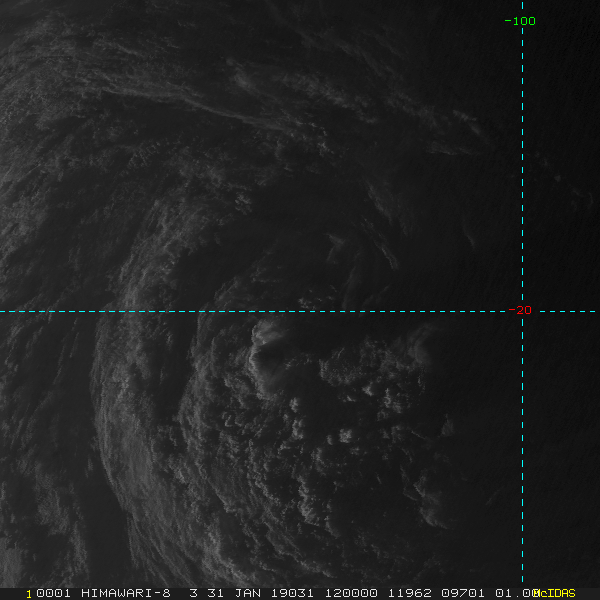Click the intersection of latitude and longitude lines
This screenshot has height=600, width=600.
(522, 311)
